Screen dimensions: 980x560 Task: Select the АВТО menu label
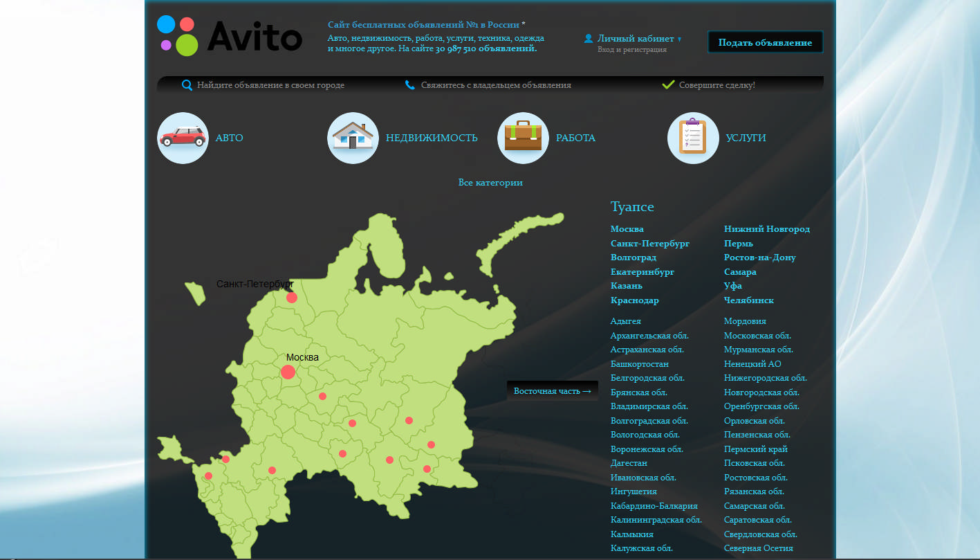pyautogui.click(x=229, y=138)
